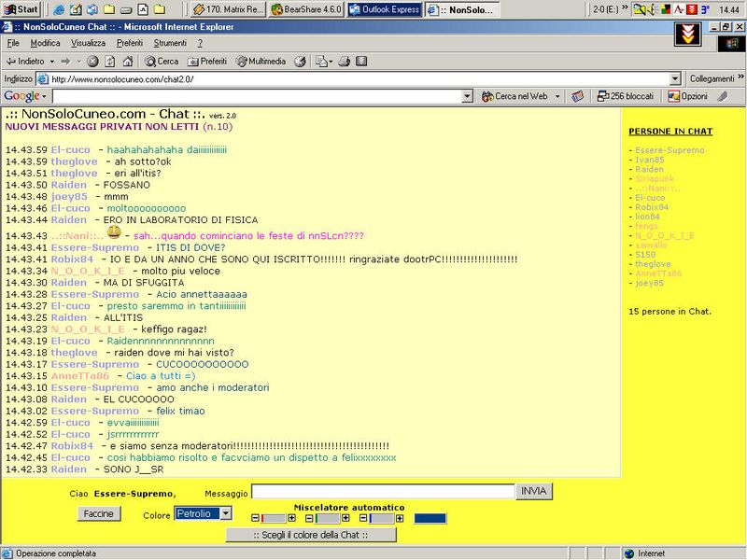747x560 pixels.
Task: Expand the Colore dropdown showing Petrolio
Action: (225, 513)
